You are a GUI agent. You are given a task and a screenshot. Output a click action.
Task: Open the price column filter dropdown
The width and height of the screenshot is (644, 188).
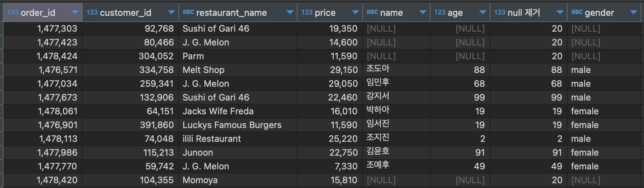tap(355, 13)
